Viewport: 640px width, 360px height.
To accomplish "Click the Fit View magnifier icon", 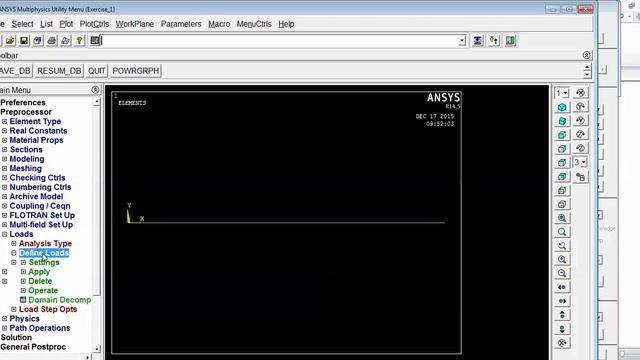I will click(562, 218).
